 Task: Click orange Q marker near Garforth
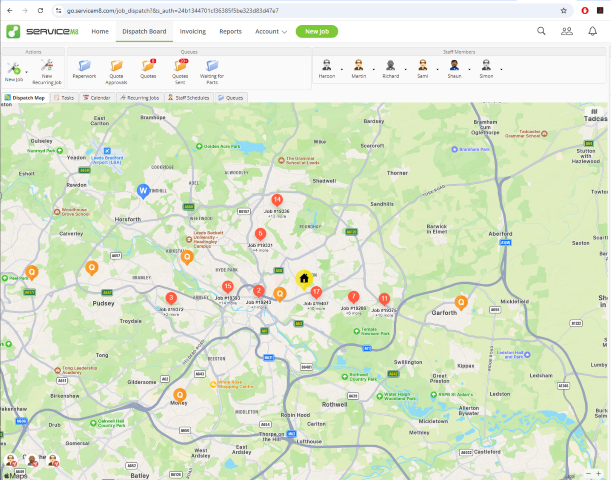(x=461, y=303)
